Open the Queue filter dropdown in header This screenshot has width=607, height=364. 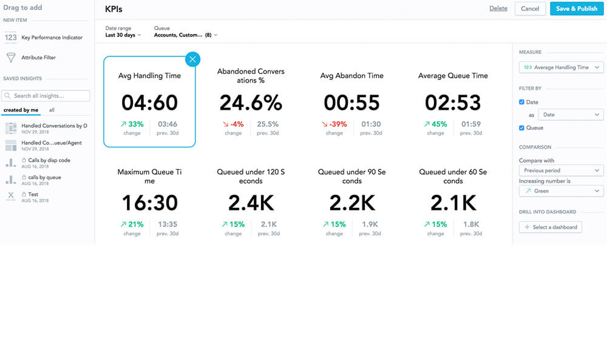186,35
